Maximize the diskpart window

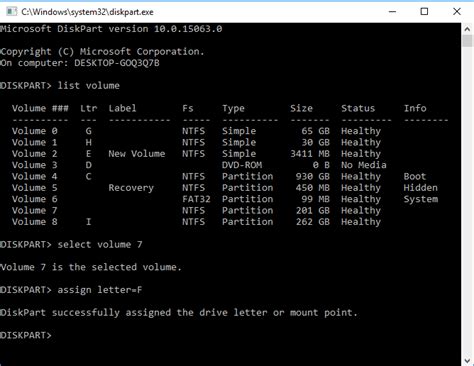click(424, 12)
